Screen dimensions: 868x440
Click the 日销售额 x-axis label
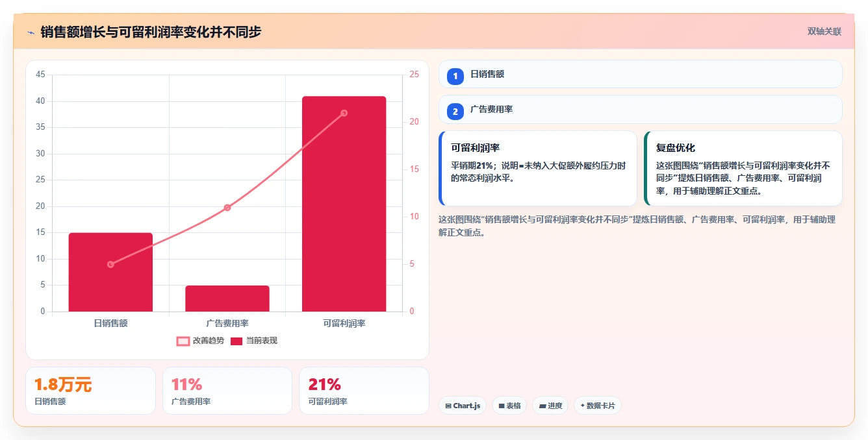(x=110, y=323)
